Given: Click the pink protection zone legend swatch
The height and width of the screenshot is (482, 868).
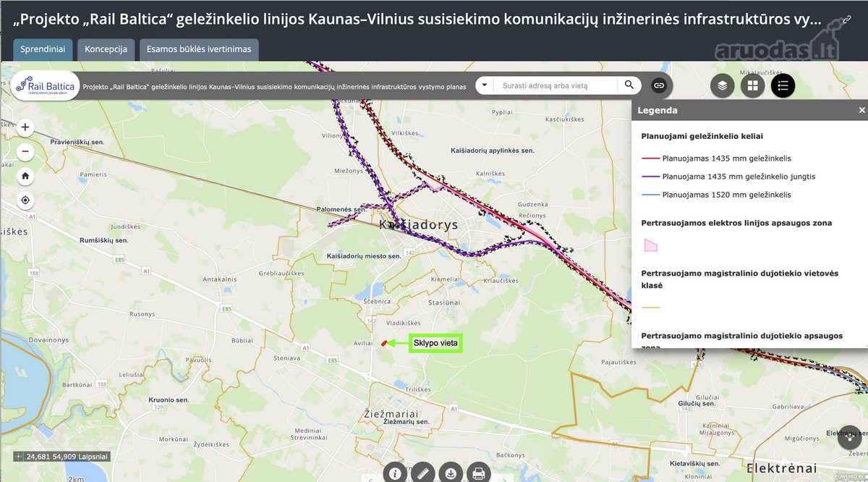Looking at the screenshot, I should [x=651, y=245].
